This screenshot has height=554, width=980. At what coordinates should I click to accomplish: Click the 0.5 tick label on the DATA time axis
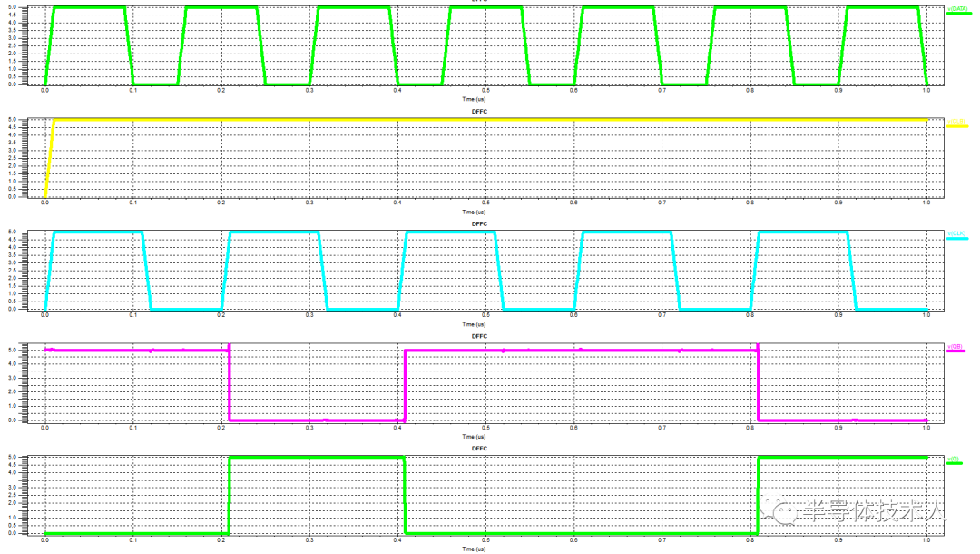485,91
